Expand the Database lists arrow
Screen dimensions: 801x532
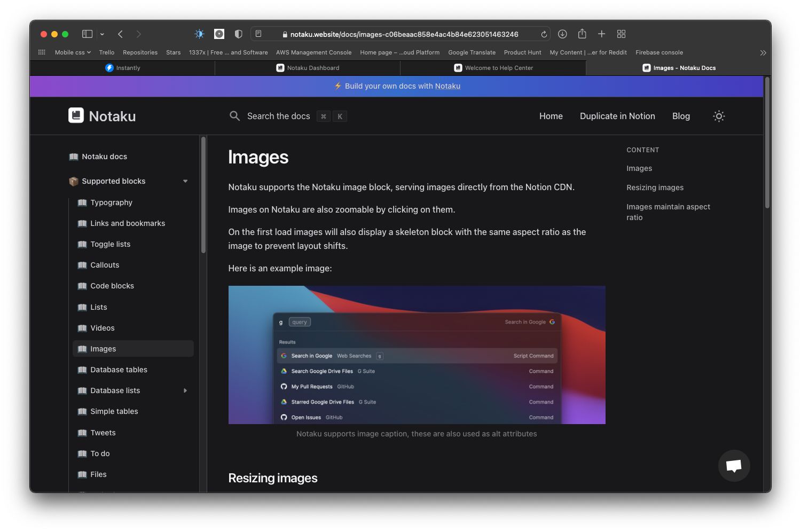coord(185,390)
